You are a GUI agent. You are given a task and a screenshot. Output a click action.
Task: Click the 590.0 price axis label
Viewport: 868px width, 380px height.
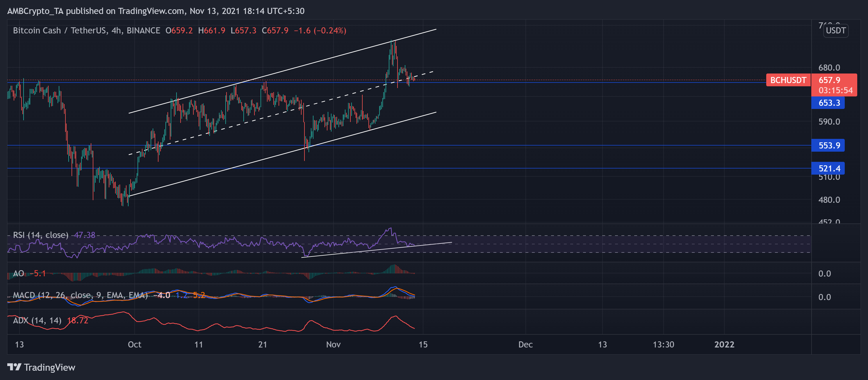coord(829,121)
